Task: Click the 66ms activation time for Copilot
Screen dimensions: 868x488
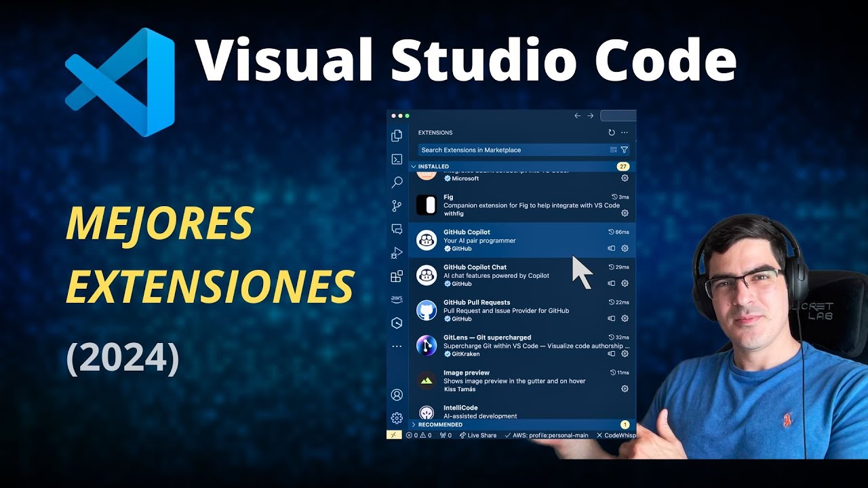Action: click(x=619, y=232)
